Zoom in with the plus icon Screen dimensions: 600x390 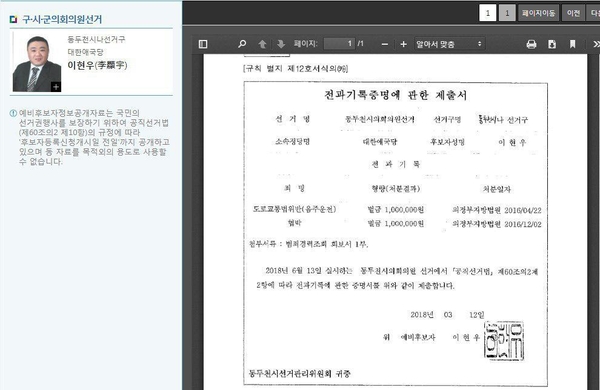403,44
